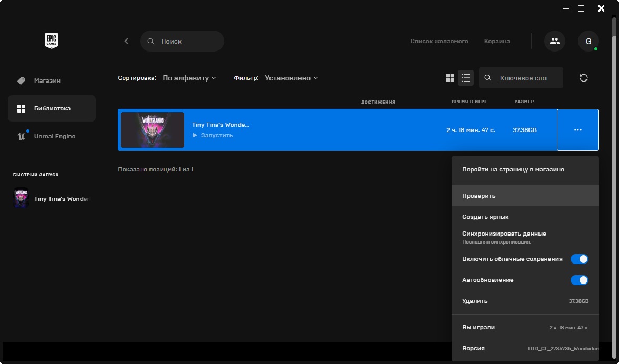The image size is (619, 364).
Task: Click playtime 2 ч. 18 мин. in game row
Action: 471,130
